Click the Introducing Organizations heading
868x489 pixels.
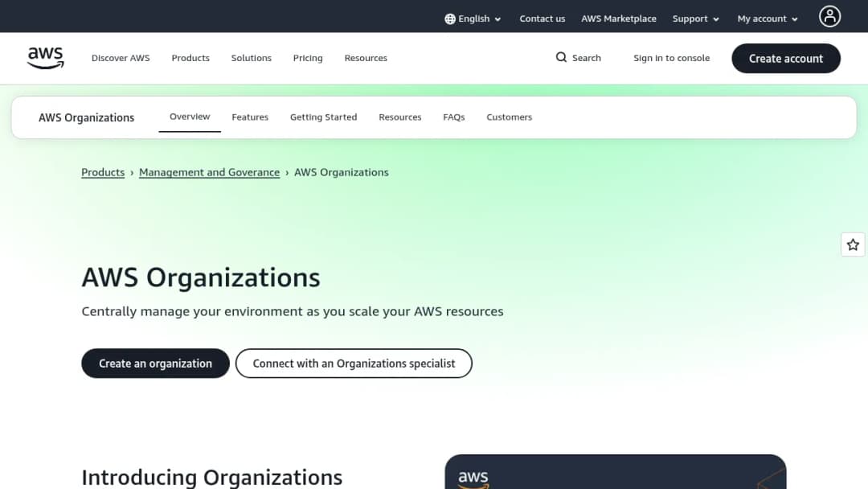(x=212, y=478)
